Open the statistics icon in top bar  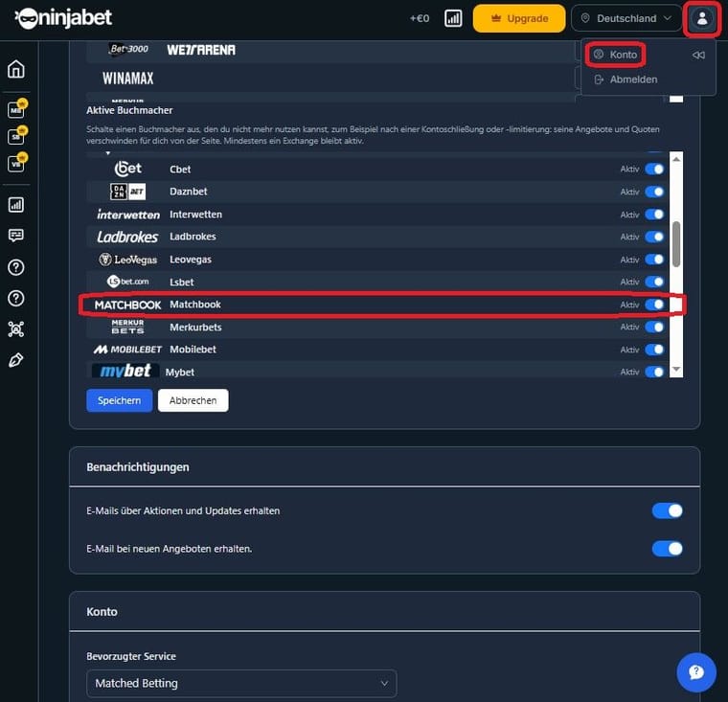click(x=453, y=18)
